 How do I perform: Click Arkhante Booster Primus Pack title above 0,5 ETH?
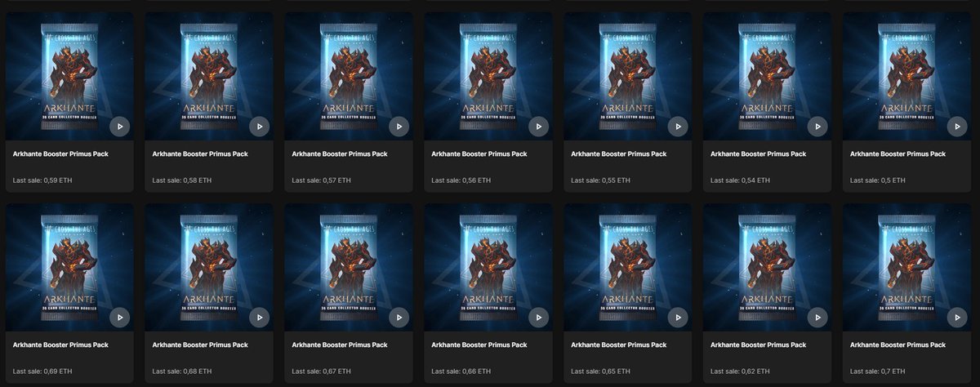[898, 153]
